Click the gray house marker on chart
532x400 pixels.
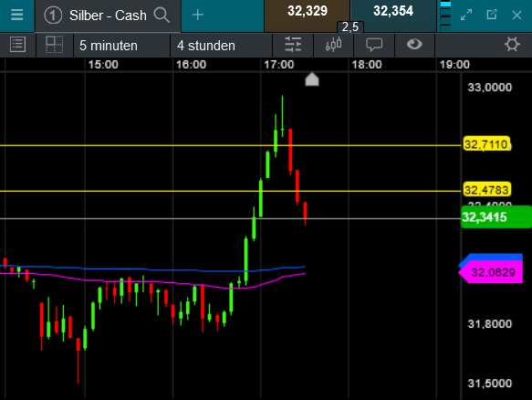pyautogui.click(x=312, y=79)
